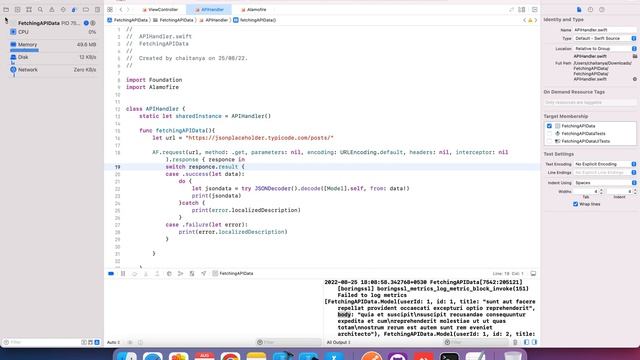Show the File inspector
Screen dimensions: 640x360
pyautogui.click(x=579, y=9)
